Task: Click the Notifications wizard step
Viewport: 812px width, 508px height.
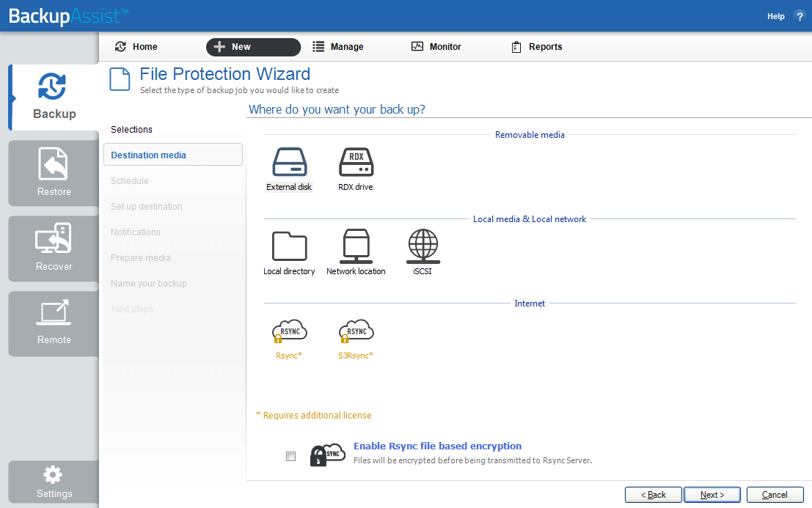Action: click(x=136, y=232)
